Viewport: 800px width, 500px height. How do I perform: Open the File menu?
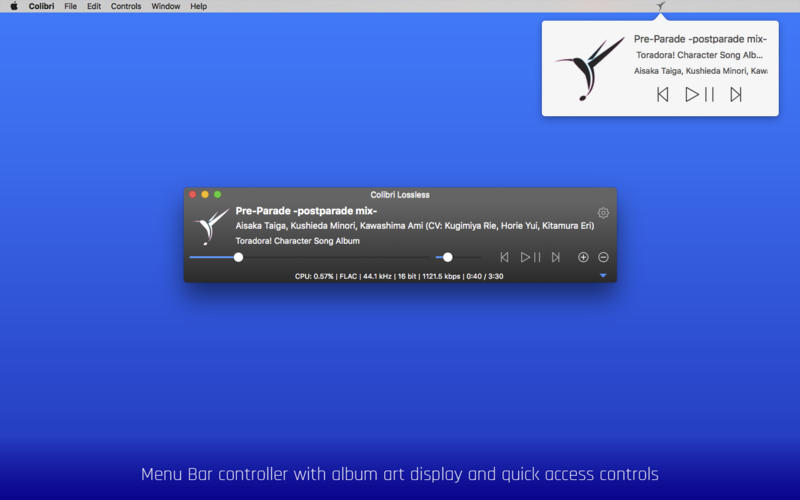[x=70, y=6]
